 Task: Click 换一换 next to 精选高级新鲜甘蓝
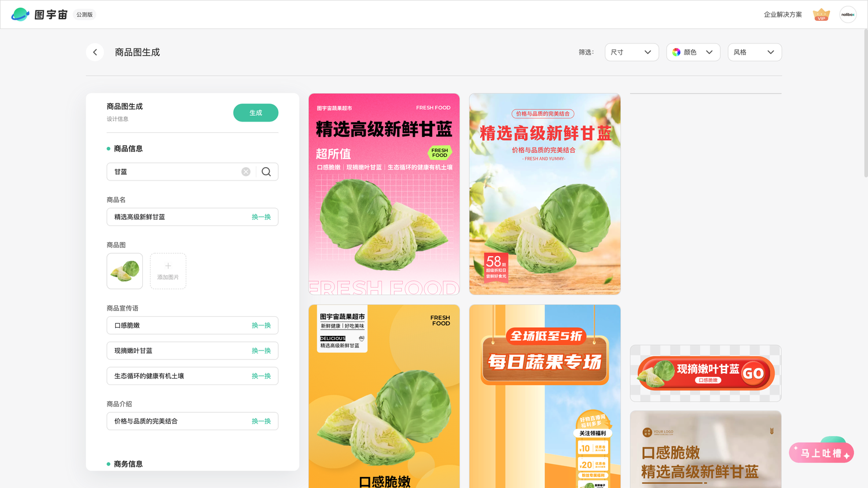click(261, 217)
